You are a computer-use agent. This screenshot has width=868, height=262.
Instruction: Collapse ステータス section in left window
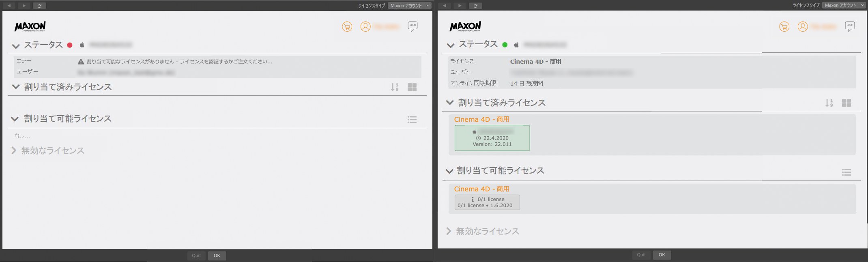[x=16, y=46]
